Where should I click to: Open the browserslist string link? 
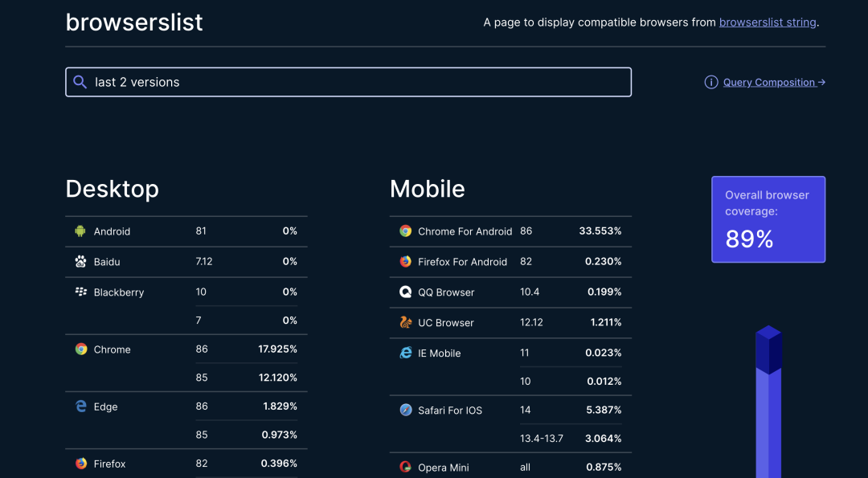click(x=768, y=22)
